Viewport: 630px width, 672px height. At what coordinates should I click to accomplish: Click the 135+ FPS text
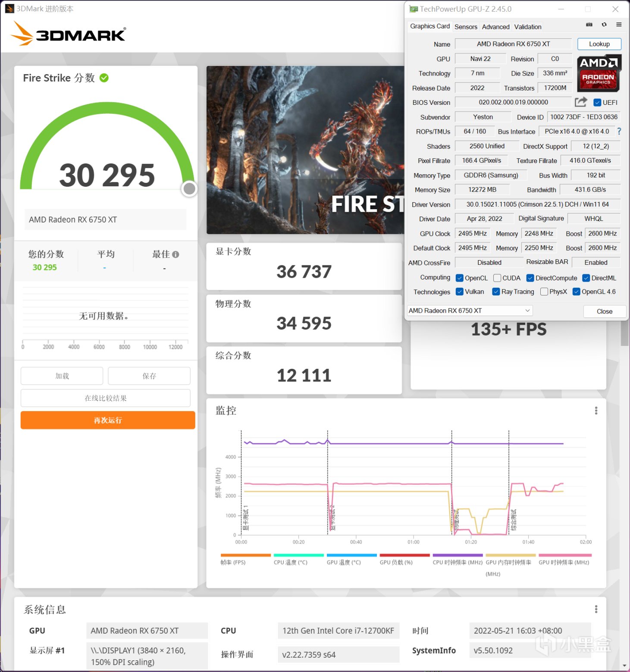click(x=508, y=330)
